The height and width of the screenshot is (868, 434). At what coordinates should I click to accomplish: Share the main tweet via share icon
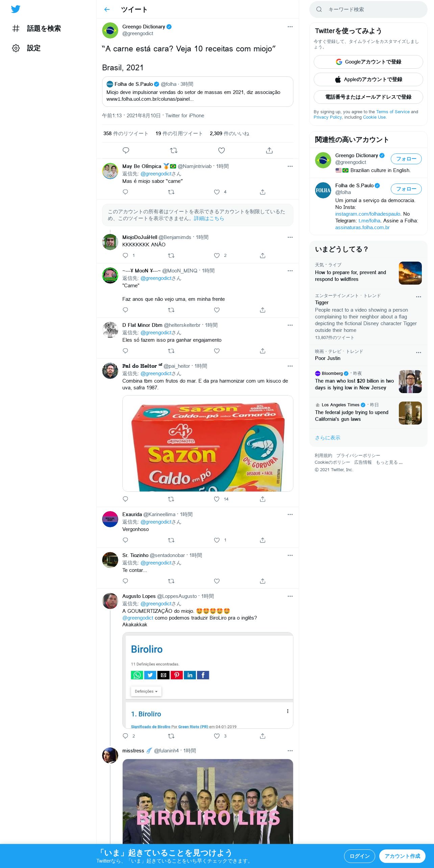point(269,150)
